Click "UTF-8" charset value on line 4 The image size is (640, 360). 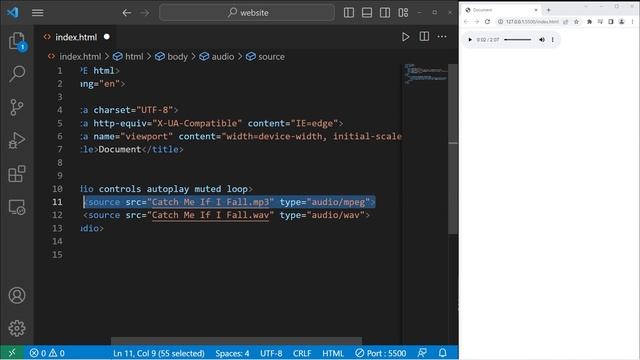pyautogui.click(x=154, y=110)
